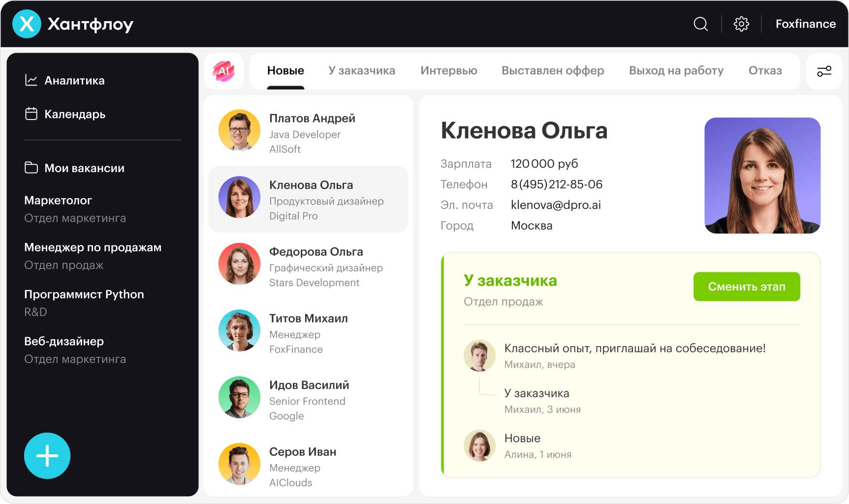Screen dimensions: 849x504
Task: Click the Хантфлоу logo icon
Action: point(27,24)
